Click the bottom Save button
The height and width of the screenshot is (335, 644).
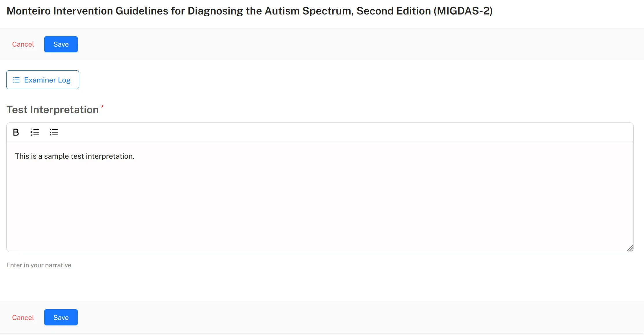click(61, 317)
